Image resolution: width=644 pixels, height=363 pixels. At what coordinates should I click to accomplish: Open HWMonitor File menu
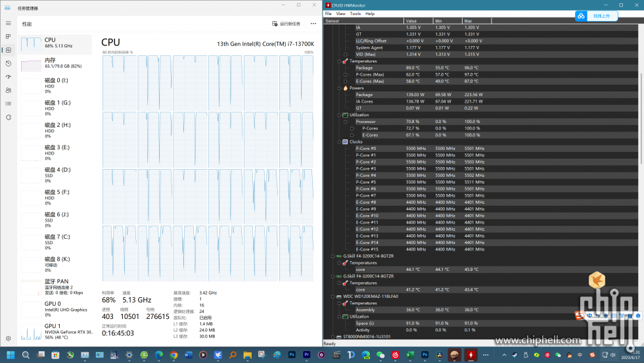coord(328,14)
